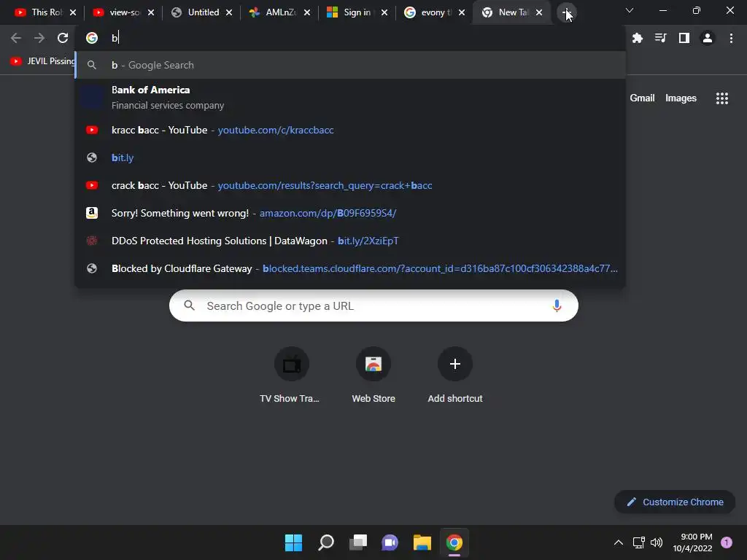This screenshot has height=560, width=747.
Task: Select 'Sorry! Something went wrong!' Amazon suggestion
Action: point(350,213)
